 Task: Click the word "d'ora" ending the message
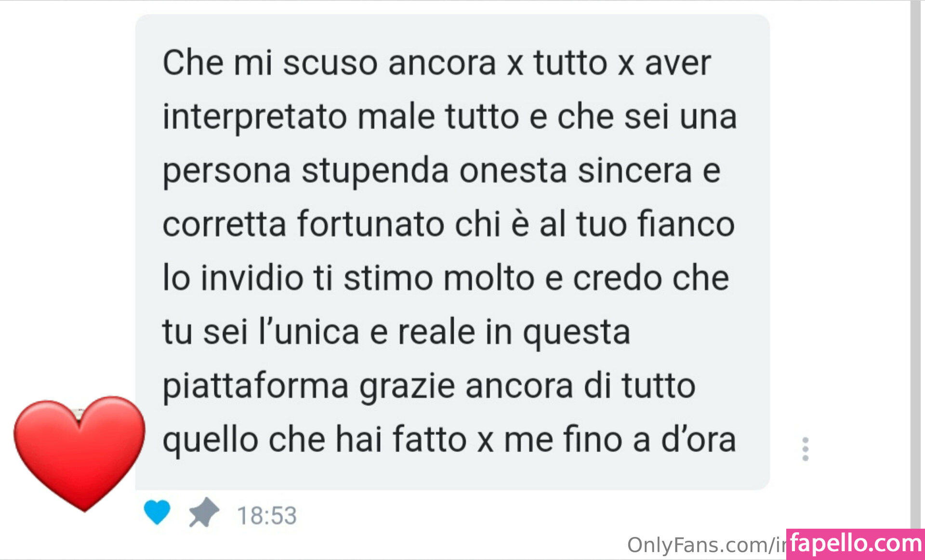coord(699,439)
